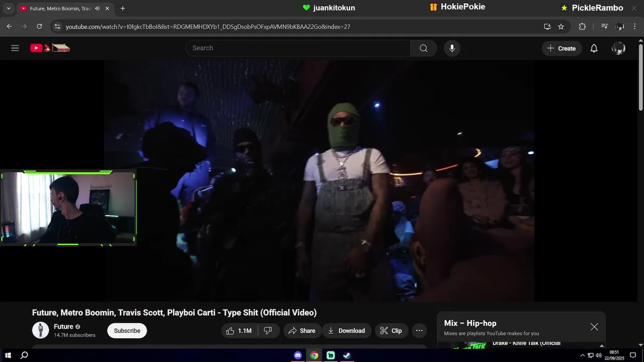
Task: Close the Future, Metro Boomin tab
Action: pos(107,9)
